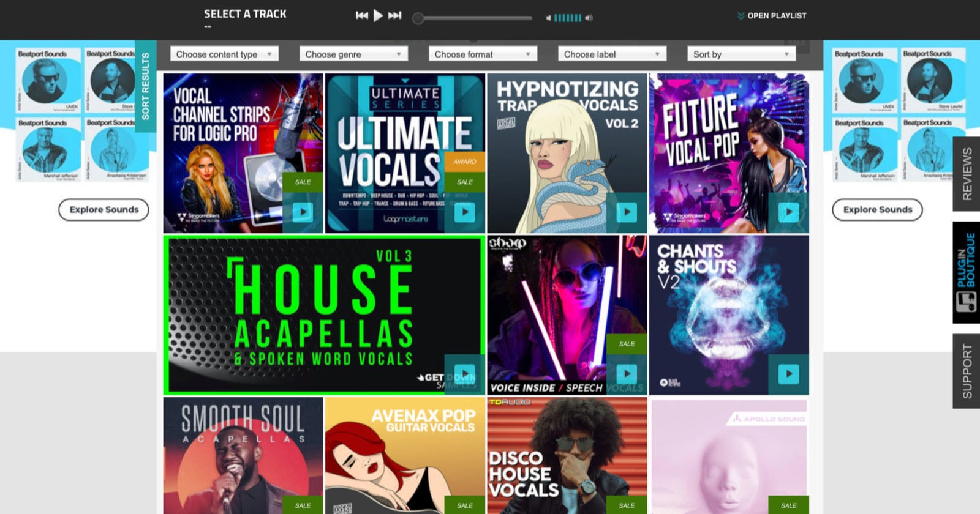This screenshot has height=514, width=980.
Task: Click left Explore Sounds button
Action: pos(104,209)
